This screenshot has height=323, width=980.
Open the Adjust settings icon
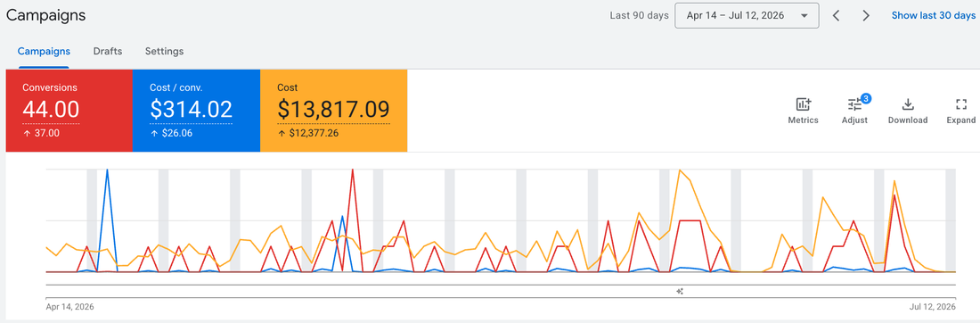pos(854,111)
